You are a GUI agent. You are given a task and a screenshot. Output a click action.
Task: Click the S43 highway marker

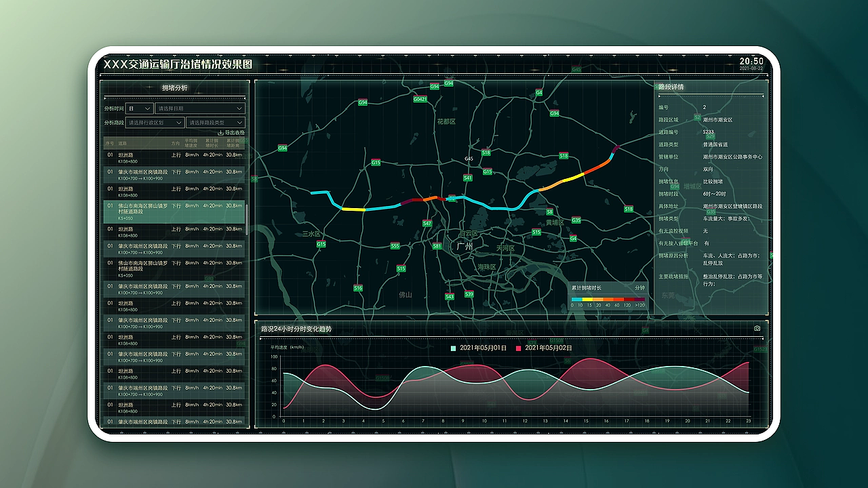point(450,297)
